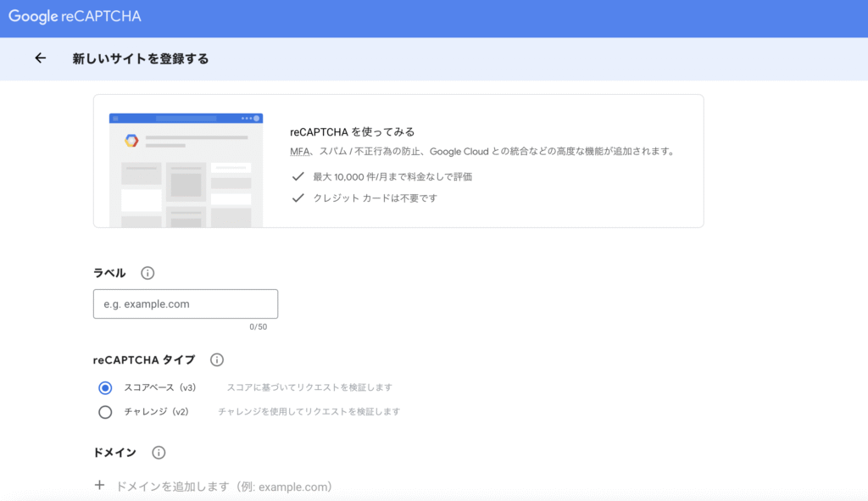This screenshot has width=868, height=501.
Task: Click the 0/50 character counter
Action: click(x=258, y=327)
